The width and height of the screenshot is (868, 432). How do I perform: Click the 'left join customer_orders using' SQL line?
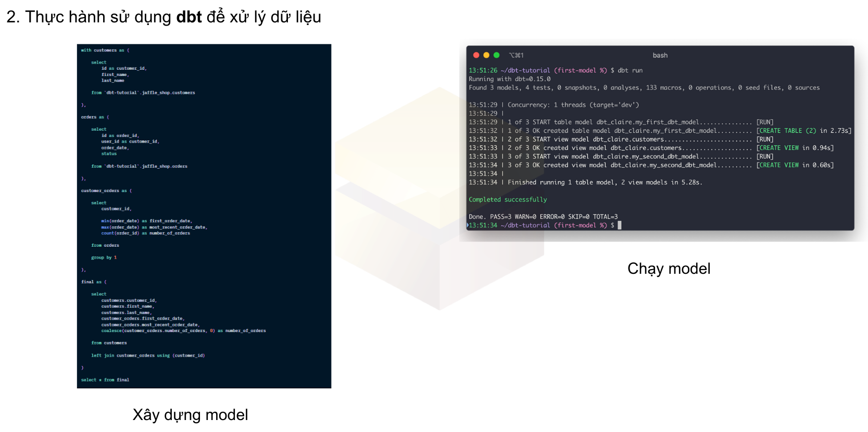(148, 355)
